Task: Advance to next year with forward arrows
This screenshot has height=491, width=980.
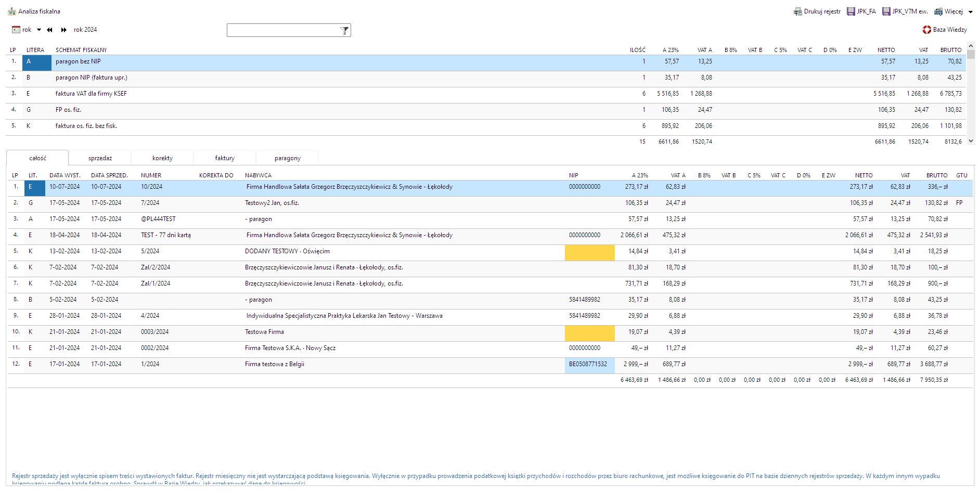Action: click(x=63, y=30)
